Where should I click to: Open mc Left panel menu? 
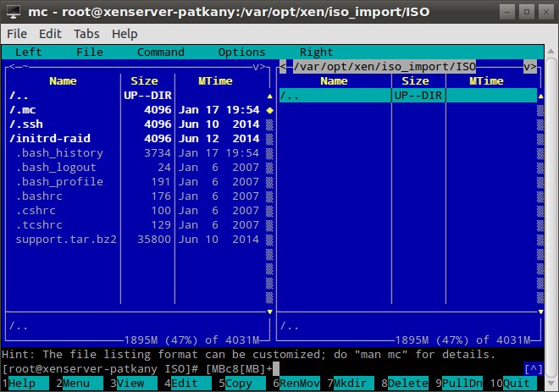[29, 52]
